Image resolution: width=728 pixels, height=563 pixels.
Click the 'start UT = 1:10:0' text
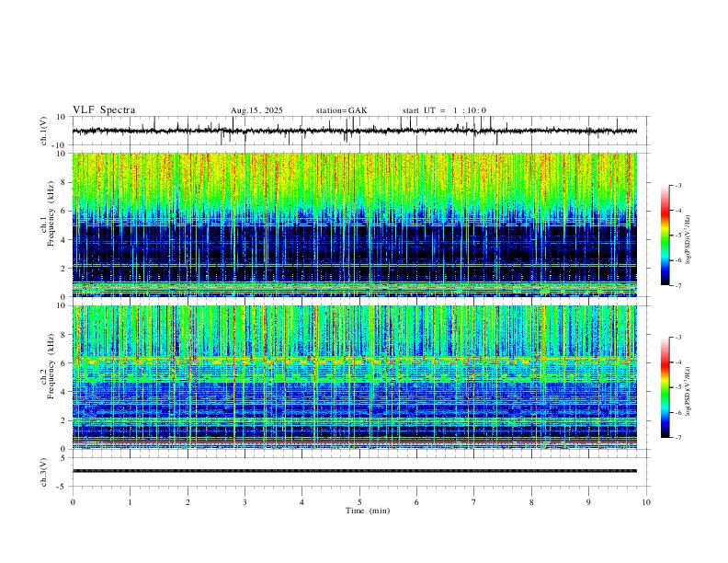point(444,110)
